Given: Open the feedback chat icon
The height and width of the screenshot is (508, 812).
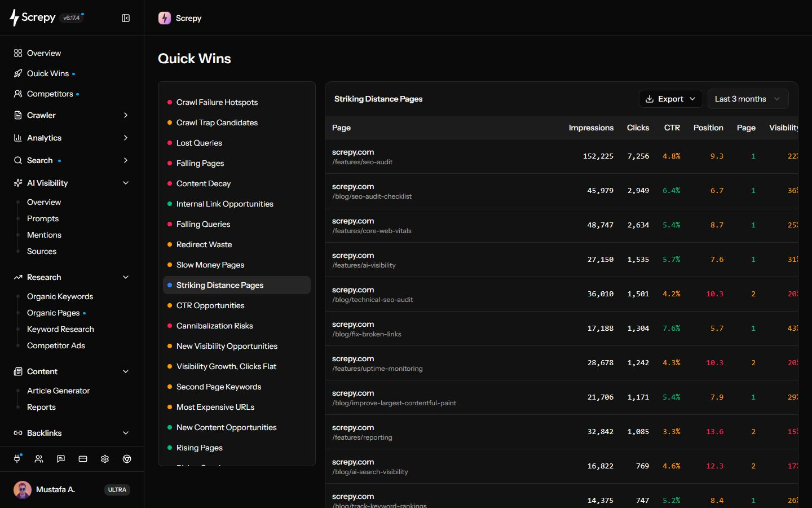Looking at the screenshot, I should tap(61, 459).
